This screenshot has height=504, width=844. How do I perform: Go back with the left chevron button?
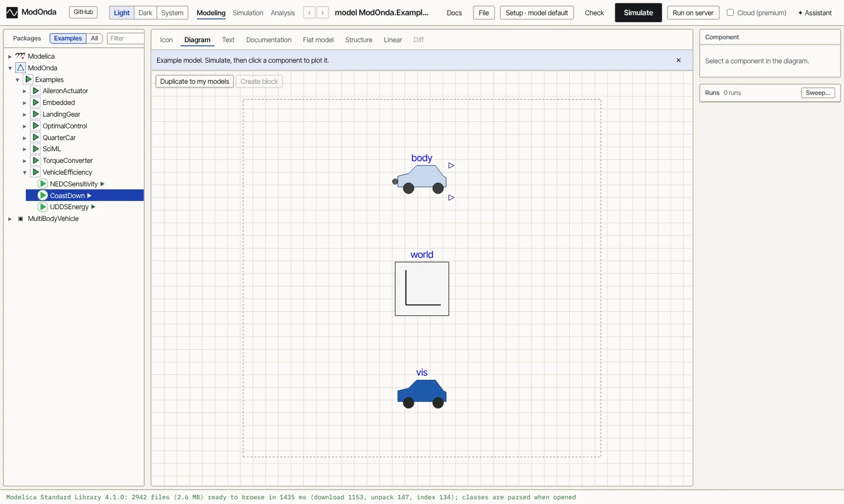(309, 12)
